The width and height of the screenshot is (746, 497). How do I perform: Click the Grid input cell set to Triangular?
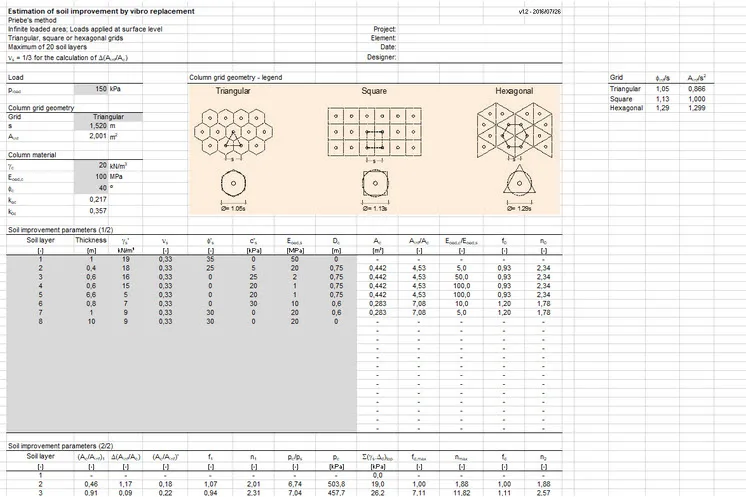click(108, 117)
